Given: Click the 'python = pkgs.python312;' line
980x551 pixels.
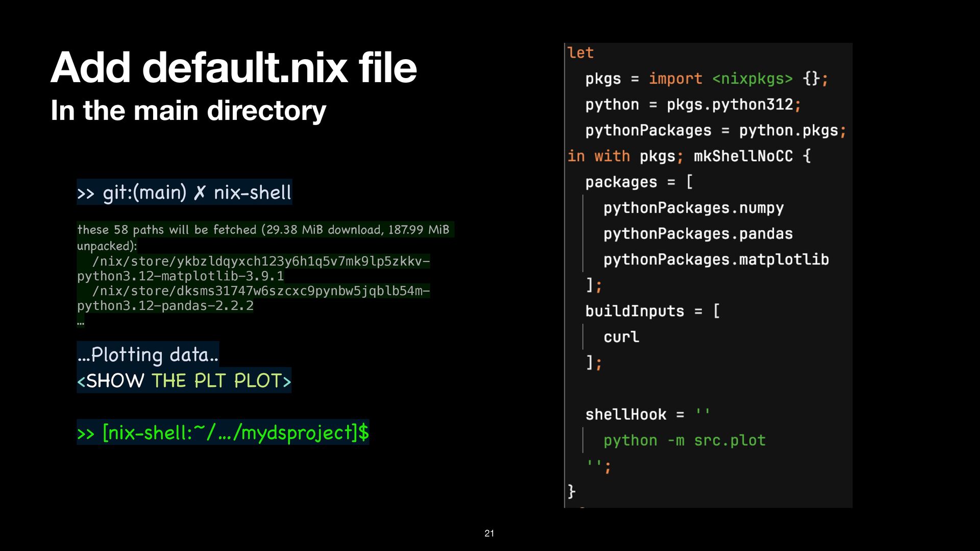Looking at the screenshot, I should (693, 105).
